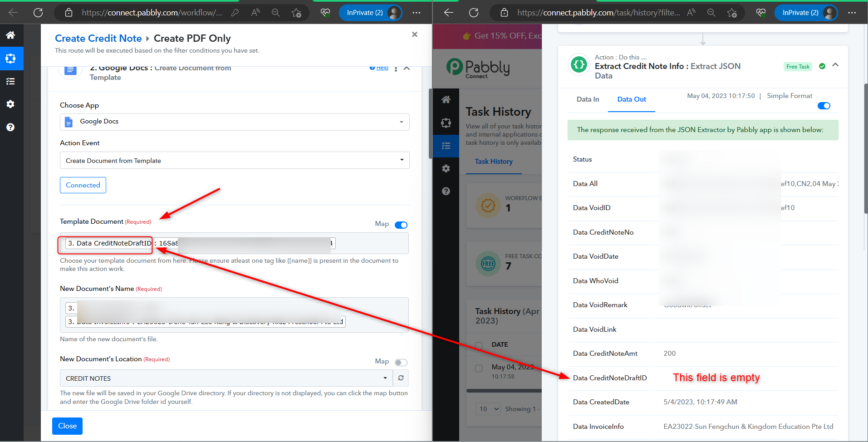The height and width of the screenshot is (442, 868).
Task: Click the Free Task badge
Action: coord(798,67)
